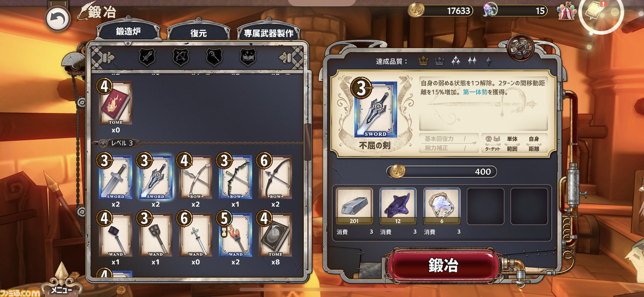
Task: Open the quest book icon with alert
Action: click(x=602, y=12)
